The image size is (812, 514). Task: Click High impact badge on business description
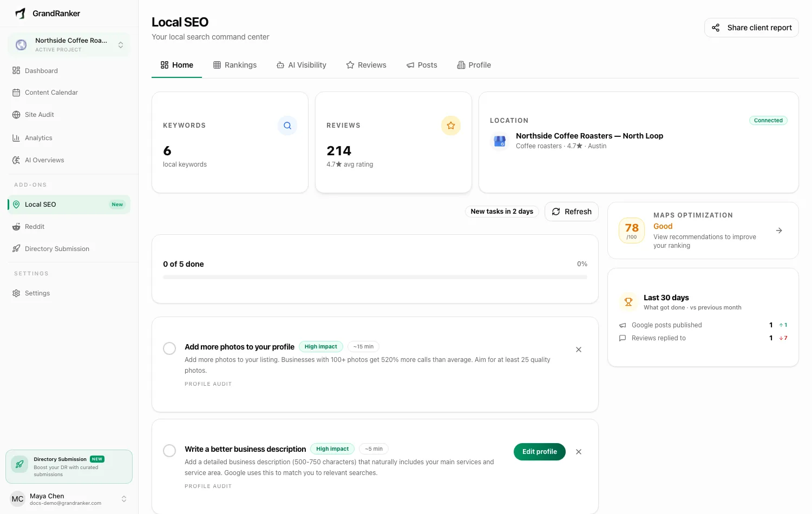pos(332,449)
